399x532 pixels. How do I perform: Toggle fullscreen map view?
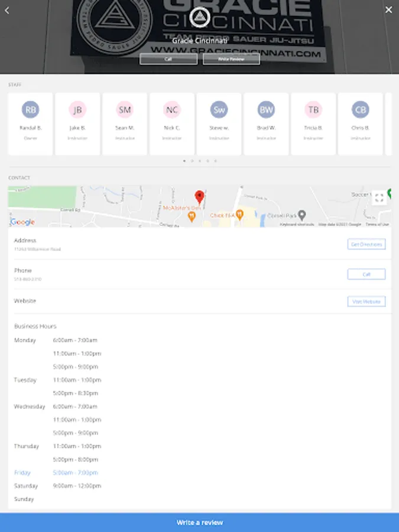(x=379, y=198)
